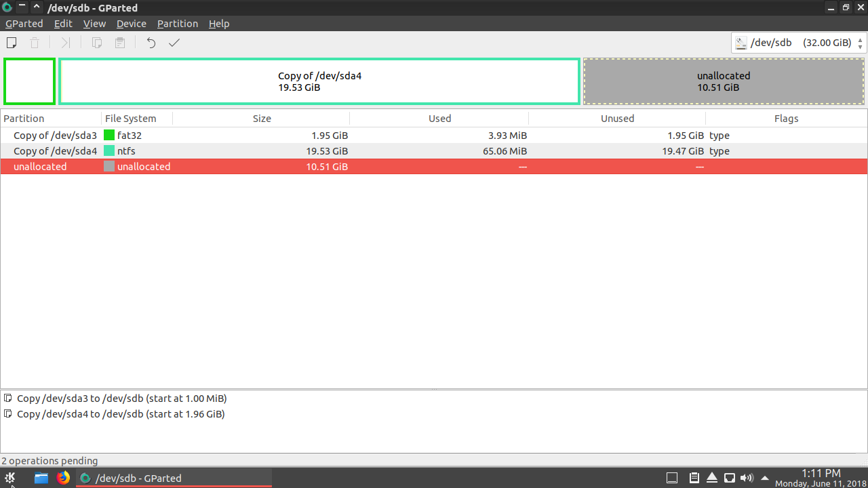Click the teal ntfs color swatch
868x488 pixels.
click(109, 151)
